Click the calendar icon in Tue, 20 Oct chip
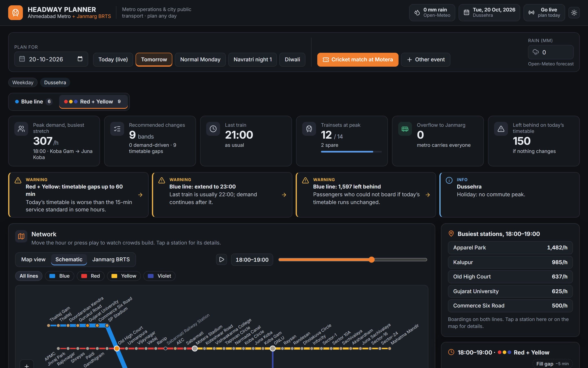 point(466,13)
